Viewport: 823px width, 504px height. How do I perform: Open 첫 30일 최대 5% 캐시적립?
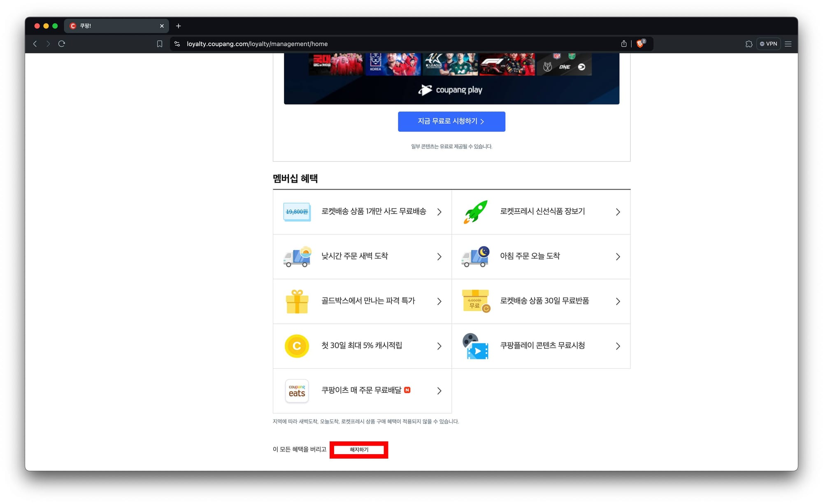pyautogui.click(x=362, y=346)
